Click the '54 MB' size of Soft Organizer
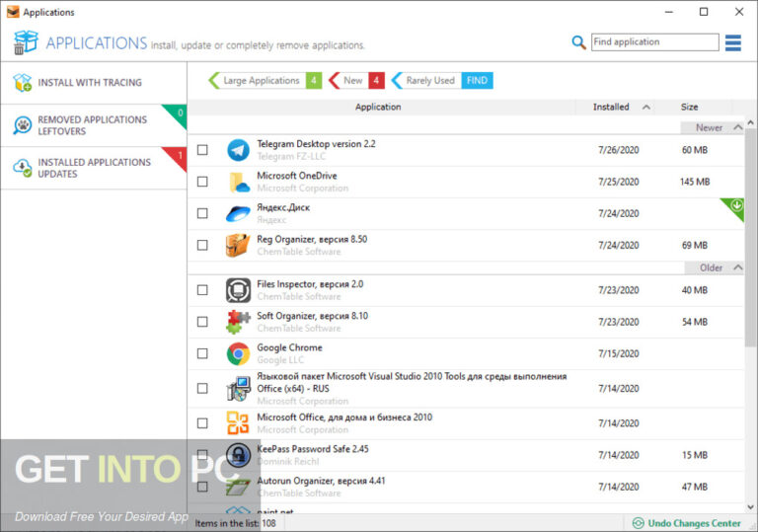 (x=695, y=322)
